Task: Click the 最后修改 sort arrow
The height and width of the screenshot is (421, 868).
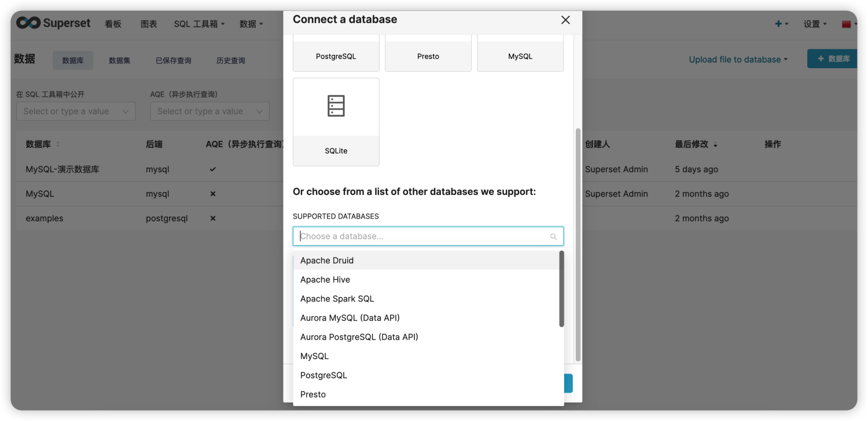Action: click(715, 145)
